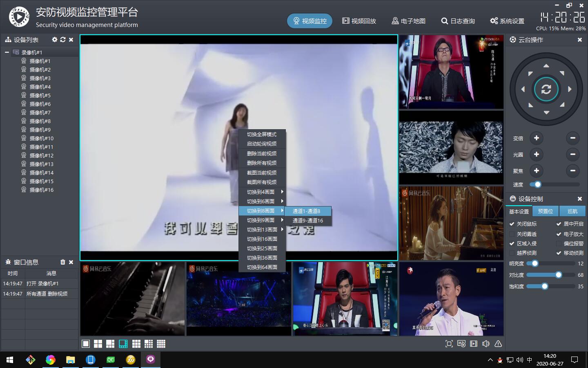Image resolution: width=588 pixels, height=368 pixels.
Task: Select the highlighted 8-screen layout icon
Action: (123, 344)
